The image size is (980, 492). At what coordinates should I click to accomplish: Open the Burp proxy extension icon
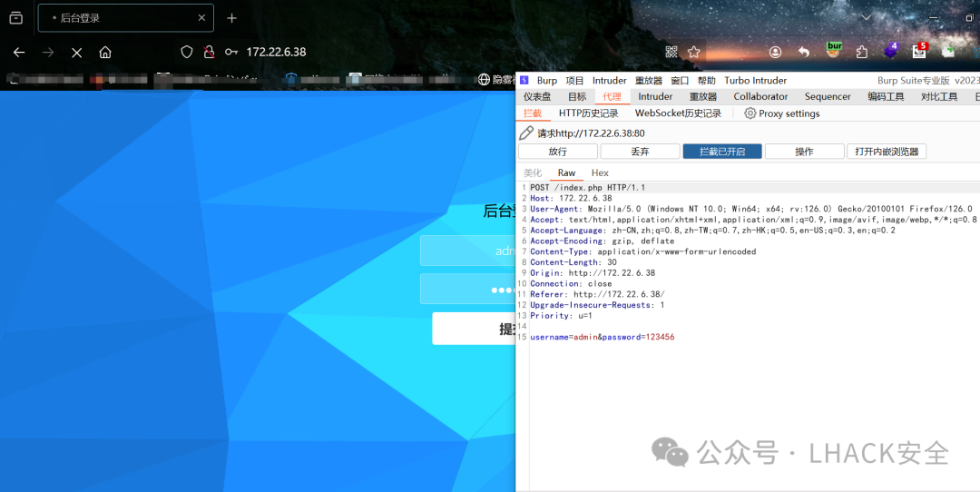(x=834, y=50)
